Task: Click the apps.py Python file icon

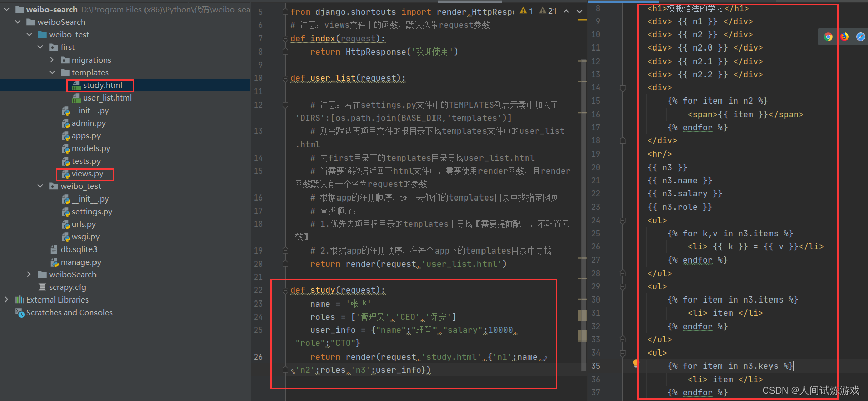Action: [x=66, y=136]
